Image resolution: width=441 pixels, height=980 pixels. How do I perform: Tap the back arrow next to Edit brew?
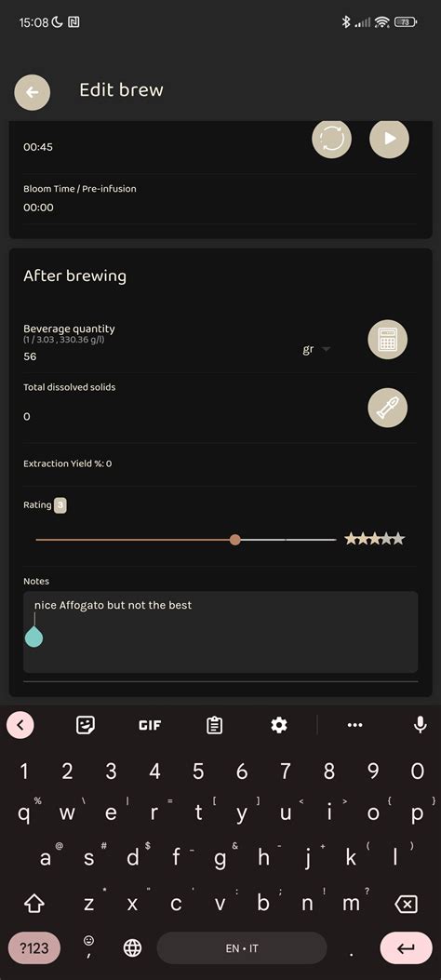(x=33, y=92)
